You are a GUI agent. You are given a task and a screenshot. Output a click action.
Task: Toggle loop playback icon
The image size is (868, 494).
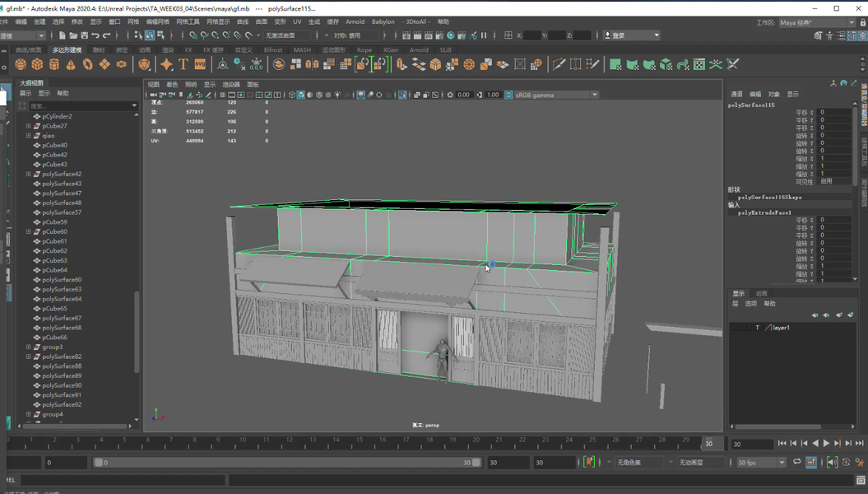[x=796, y=463]
